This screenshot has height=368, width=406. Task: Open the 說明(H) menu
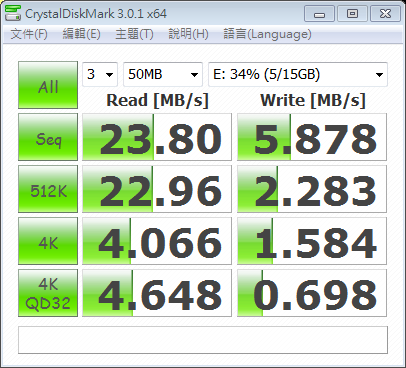pos(188,34)
